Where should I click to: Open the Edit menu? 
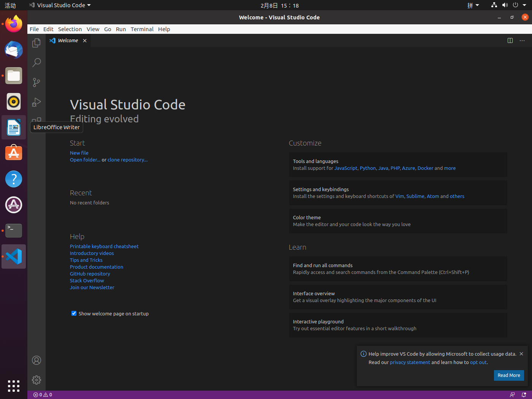(48, 29)
